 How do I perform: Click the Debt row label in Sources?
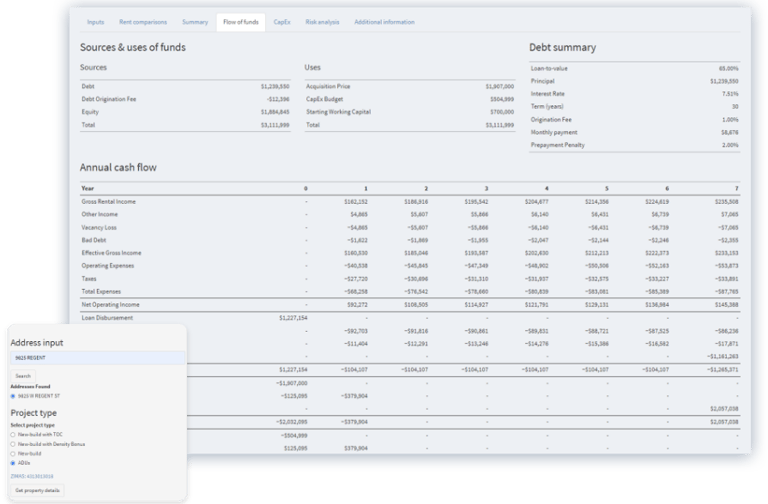click(88, 86)
